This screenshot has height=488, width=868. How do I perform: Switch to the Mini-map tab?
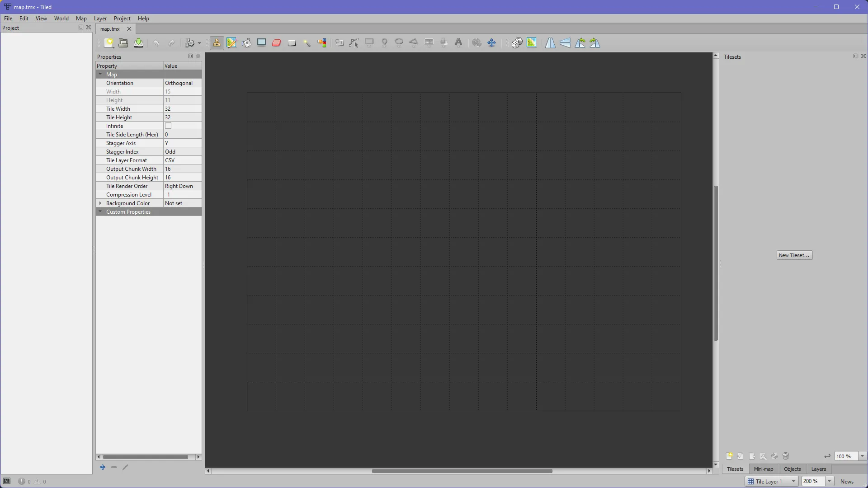pos(763,469)
